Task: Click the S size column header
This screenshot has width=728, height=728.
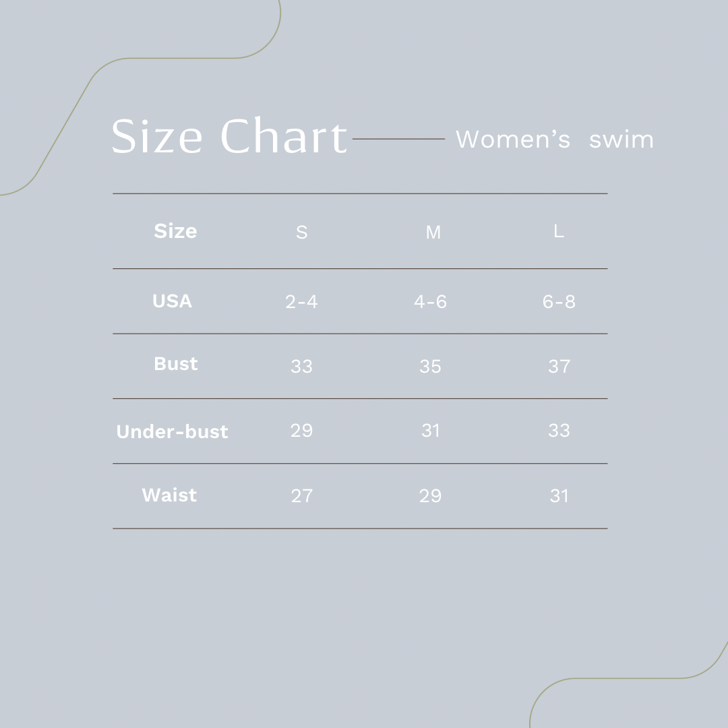Action: click(301, 233)
